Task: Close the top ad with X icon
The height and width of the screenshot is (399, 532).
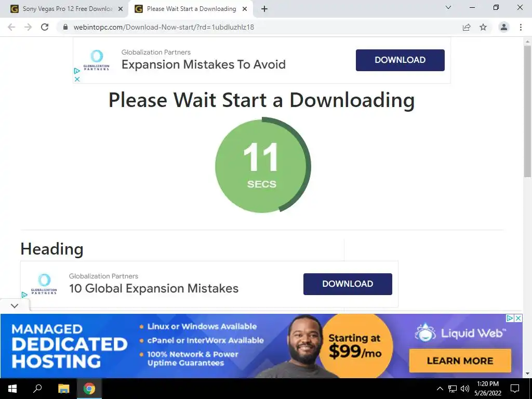Action: coord(77,79)
